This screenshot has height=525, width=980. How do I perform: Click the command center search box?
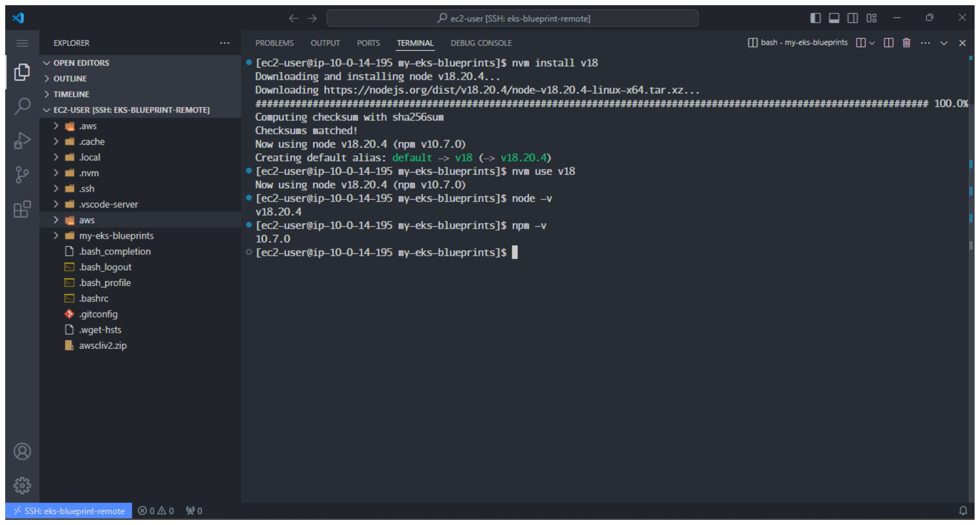(x=512, y=18)
